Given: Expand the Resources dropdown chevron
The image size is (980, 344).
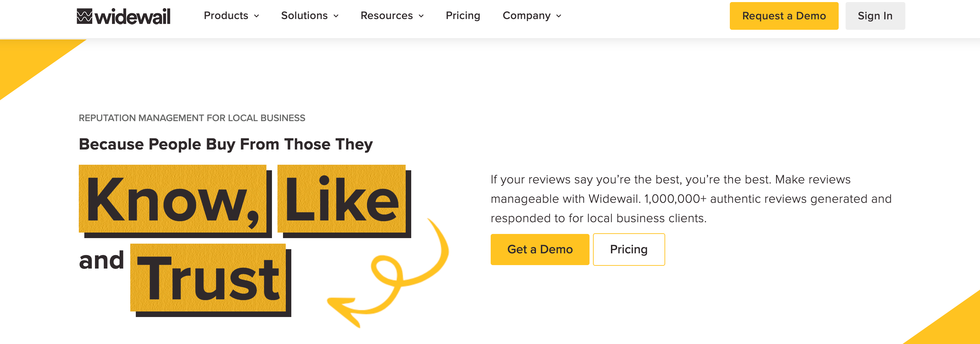Looking at the screenshot, I should (422, 16).
